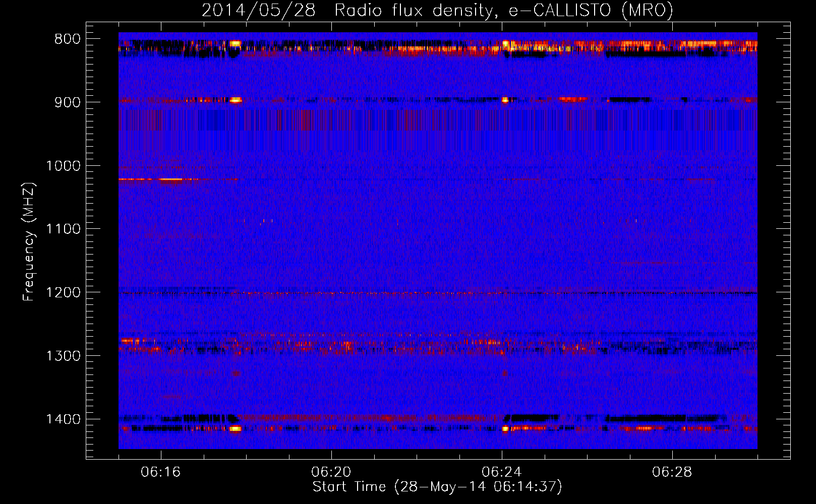Select the 1300 frequency axis label
Image resolution: width=816 pixels, height=504 pixels.
pos(63,356)
